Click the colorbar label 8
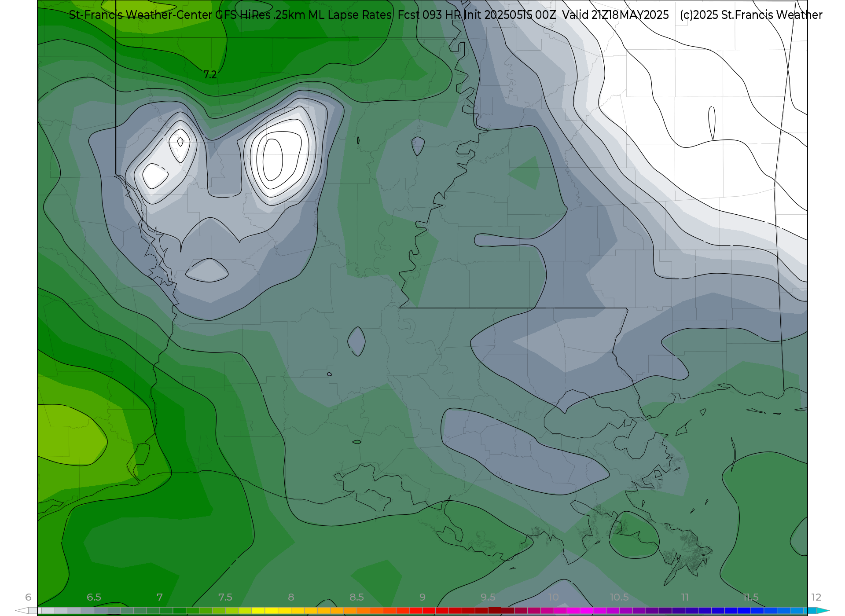The width and height of the screenshot is (845, 616). pyautogui.click(x=291, y=597)
